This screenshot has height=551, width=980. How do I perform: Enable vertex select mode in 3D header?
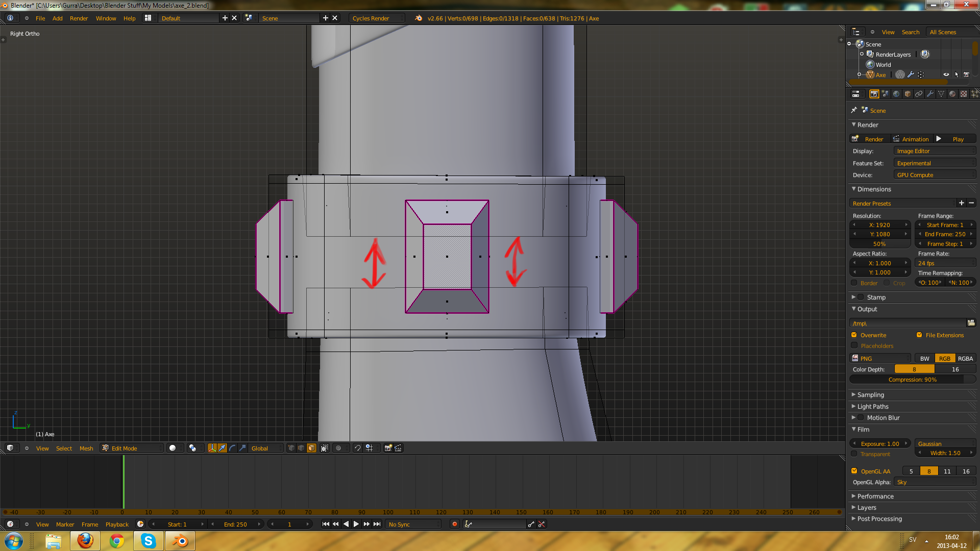tap(291, 448)
